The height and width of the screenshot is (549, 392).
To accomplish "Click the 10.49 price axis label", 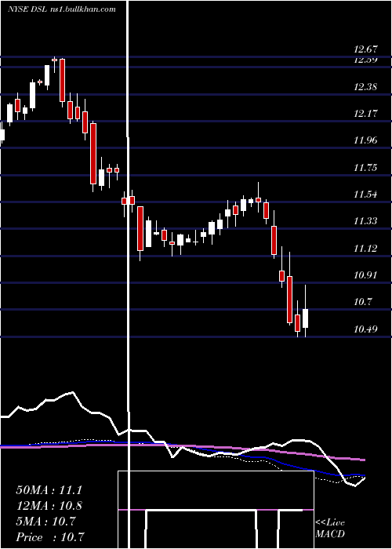I will [365, 329].
